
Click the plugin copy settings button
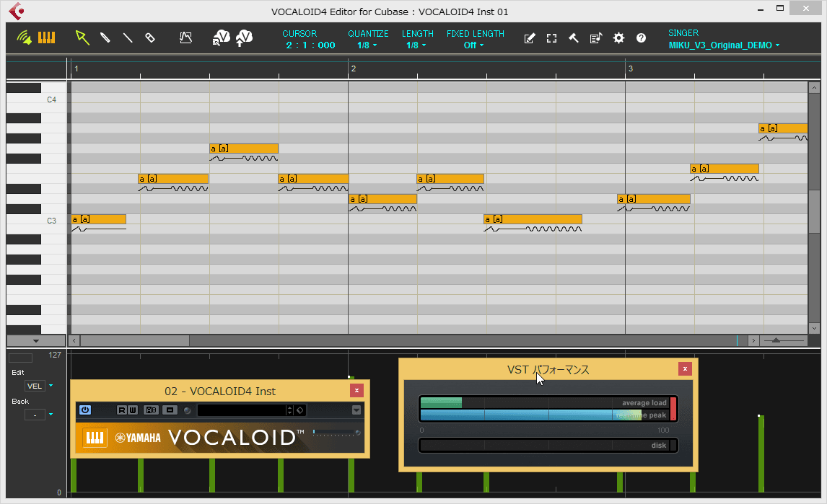tap(170, 410)
